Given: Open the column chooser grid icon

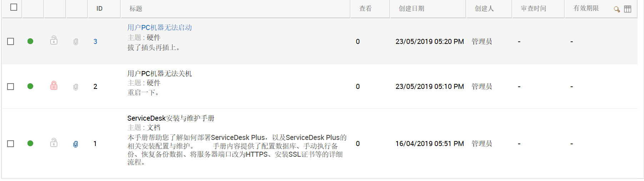Looking at the screenshot, I should [628, 9].
